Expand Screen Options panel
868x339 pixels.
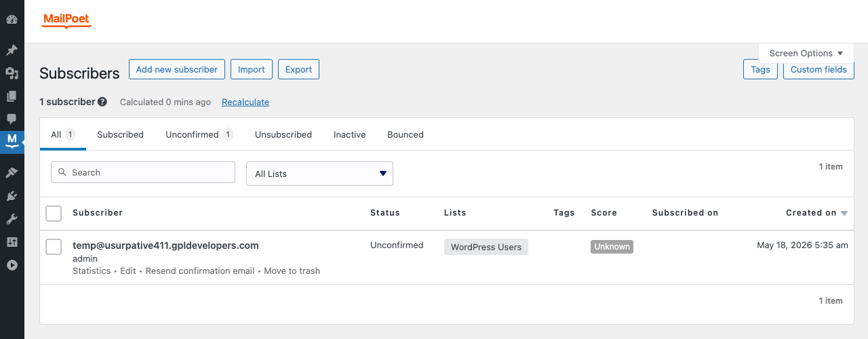(806, 53)
